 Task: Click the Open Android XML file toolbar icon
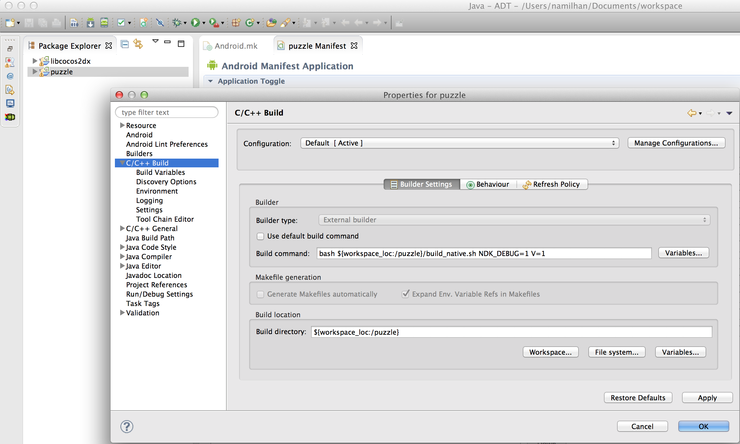tap(143, 23)
